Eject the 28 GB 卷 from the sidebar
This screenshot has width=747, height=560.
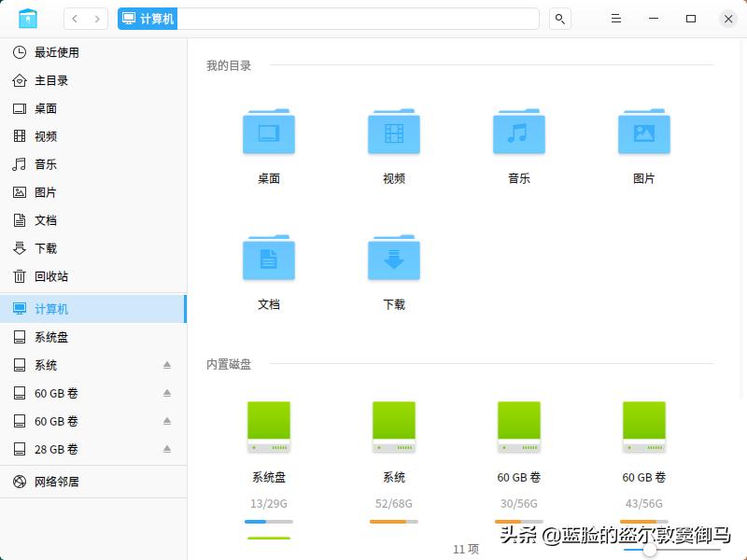pyautogui.click(x=168, y=449)
